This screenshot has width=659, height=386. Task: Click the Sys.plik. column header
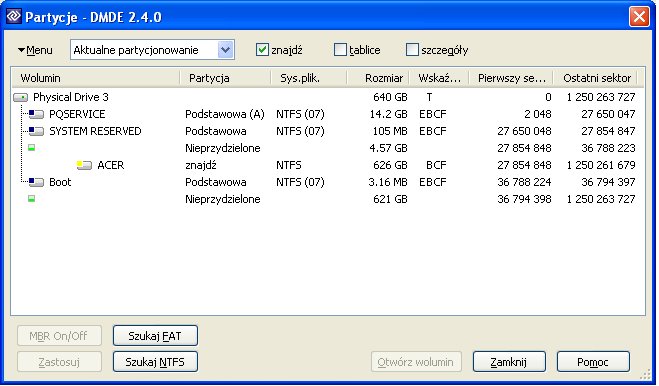click(x=309, y=78)
